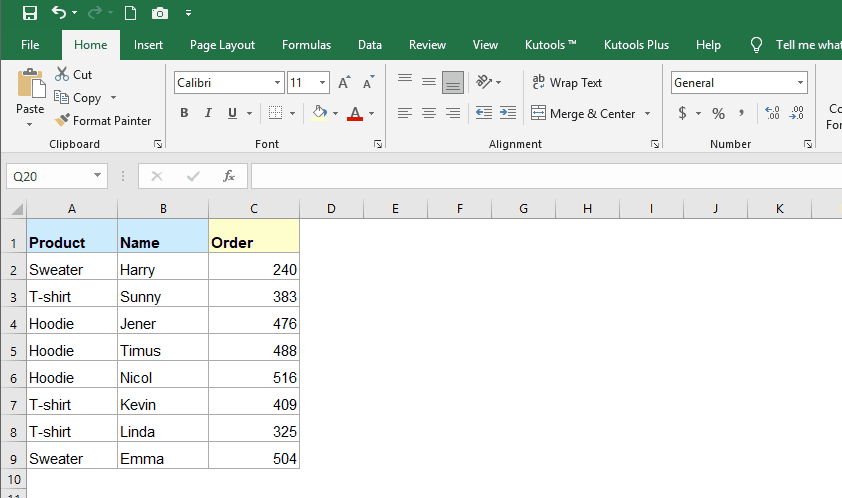Screen dimensions: 842x498
Task: Toggle Bold formatting
Action: 184,113
